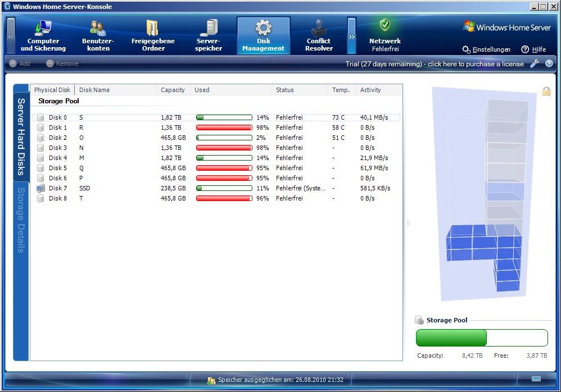561x392 pixels.
Task: Click the 73 C temperature value
Action: click(x=338, y=117)
